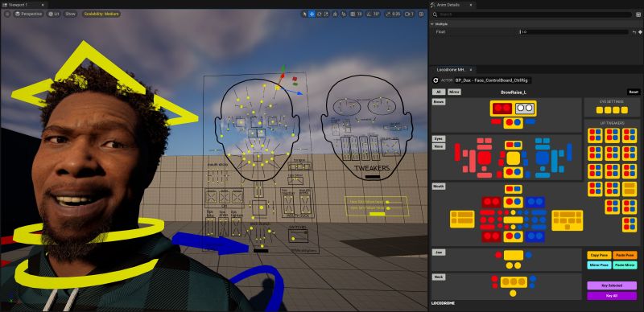The height and width of the screenshot is (312, 644).
Task: Click the Paste Mirror button
Action: 625,265
